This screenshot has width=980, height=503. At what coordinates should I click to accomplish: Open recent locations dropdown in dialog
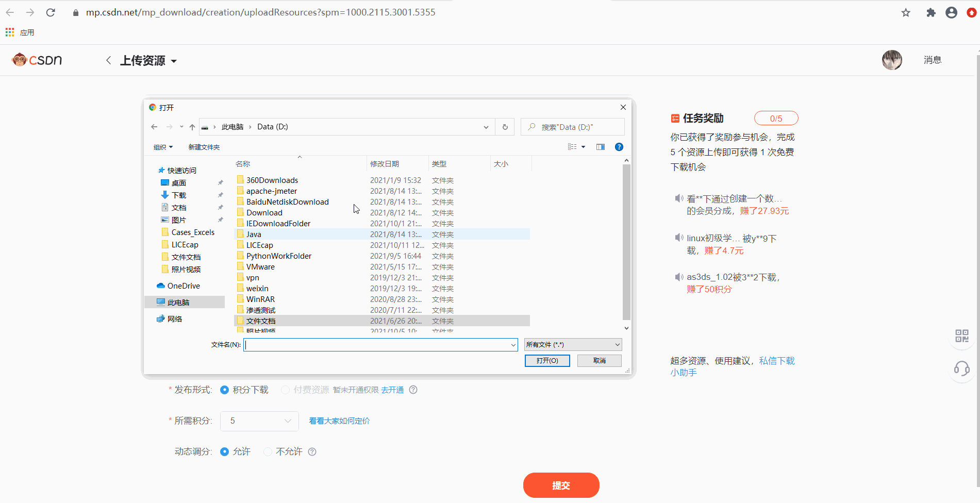click(181, 127)
